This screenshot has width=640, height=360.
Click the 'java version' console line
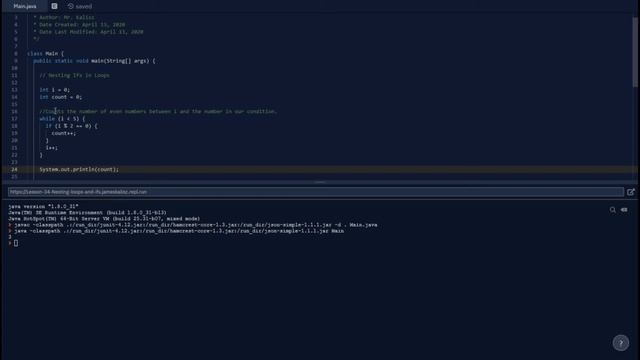coord(43,207)
